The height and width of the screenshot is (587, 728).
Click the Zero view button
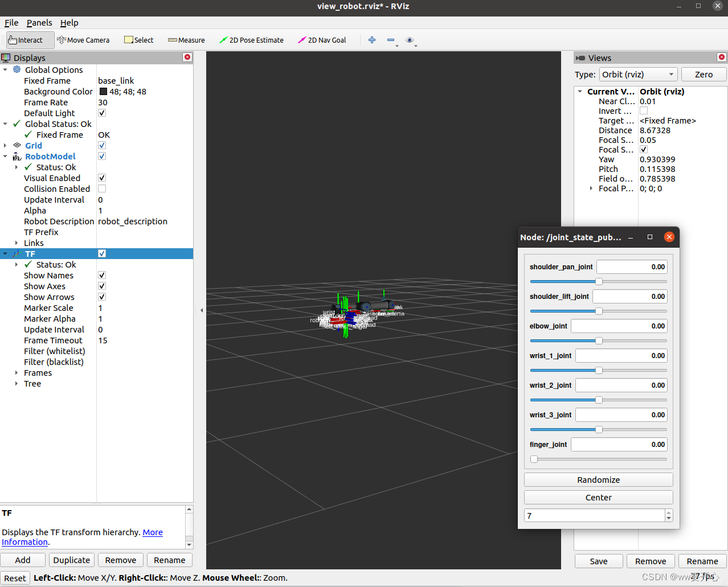[704, 74]
